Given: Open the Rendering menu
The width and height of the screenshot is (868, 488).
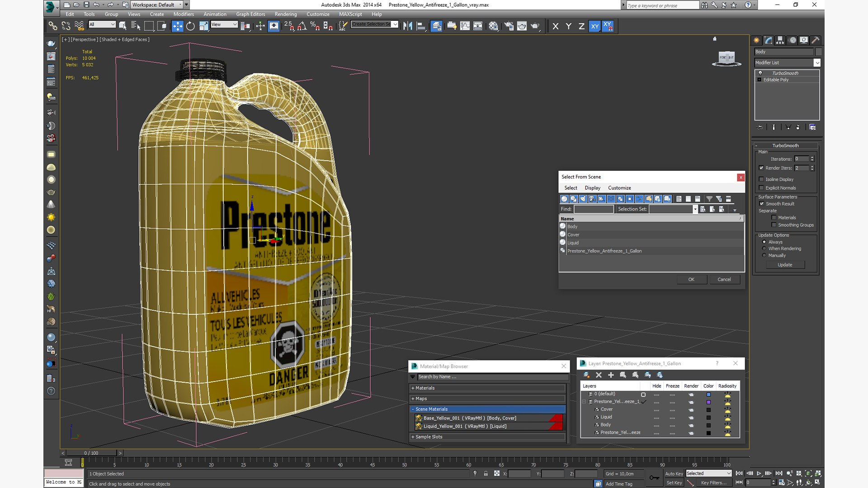Looking at the screenshot, I should [x=285, y=14].
